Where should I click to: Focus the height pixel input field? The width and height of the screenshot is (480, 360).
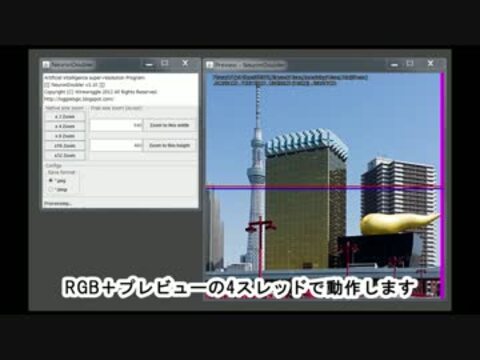(116, 145)
